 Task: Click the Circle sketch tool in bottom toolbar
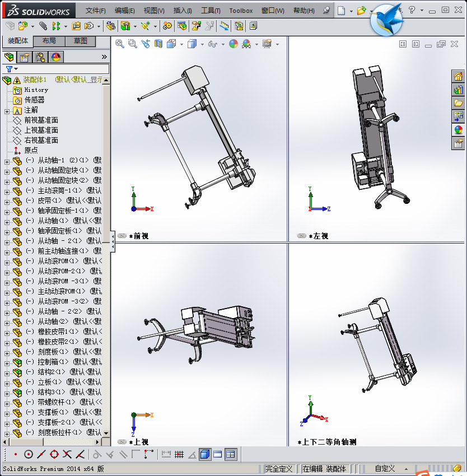(29, 454)
